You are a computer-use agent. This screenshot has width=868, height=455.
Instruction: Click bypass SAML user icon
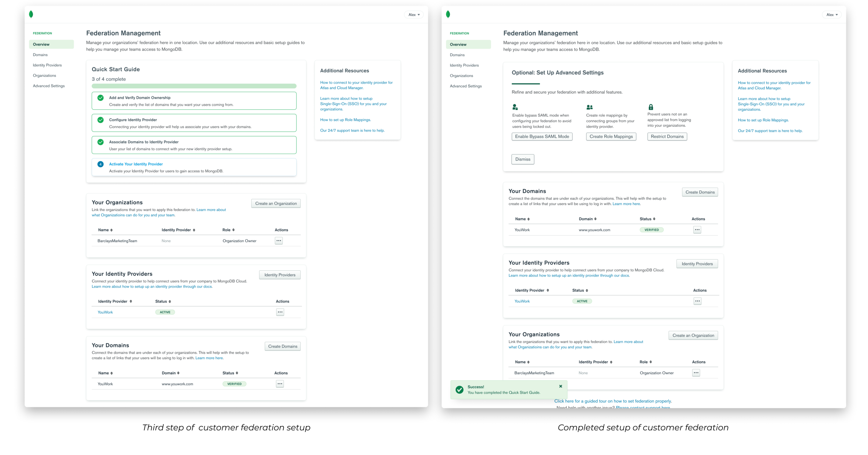pos(515,107)
